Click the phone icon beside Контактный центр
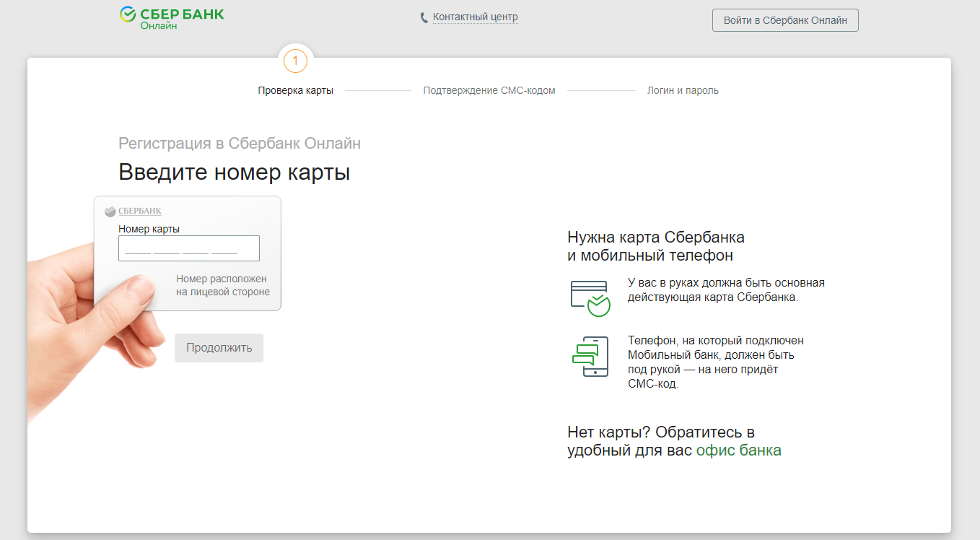Image resolution: width=980 pixels, height=540 pixels. [x=424, y=17]
